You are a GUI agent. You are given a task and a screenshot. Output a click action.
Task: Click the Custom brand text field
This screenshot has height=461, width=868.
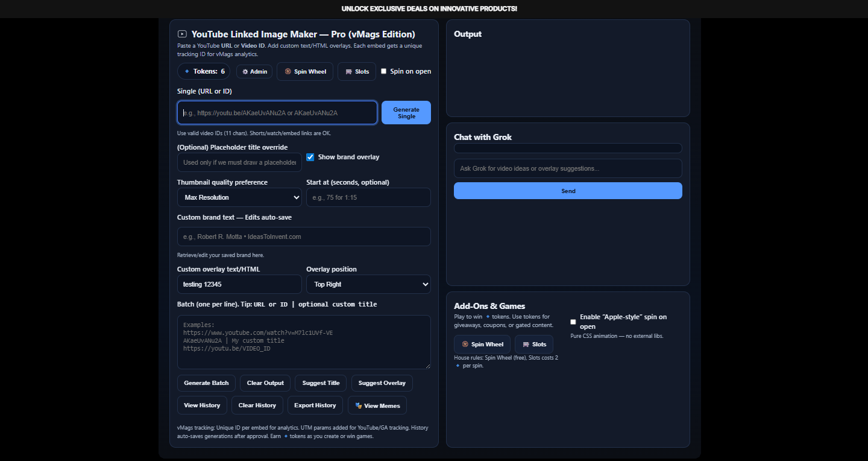pyautogui.click(x=304, y=237)
